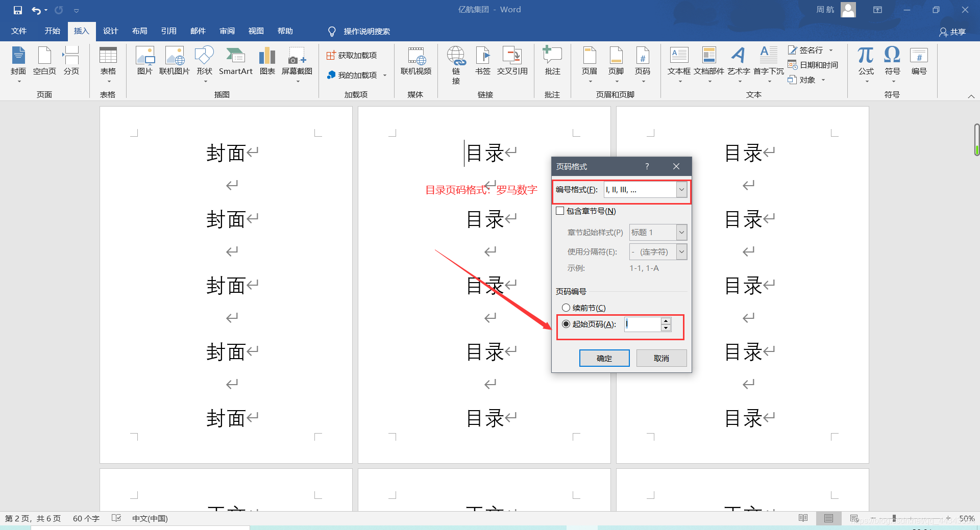980x530 pixels.
Task: Open the Header (页眉) menu
Action: point(590,64)
